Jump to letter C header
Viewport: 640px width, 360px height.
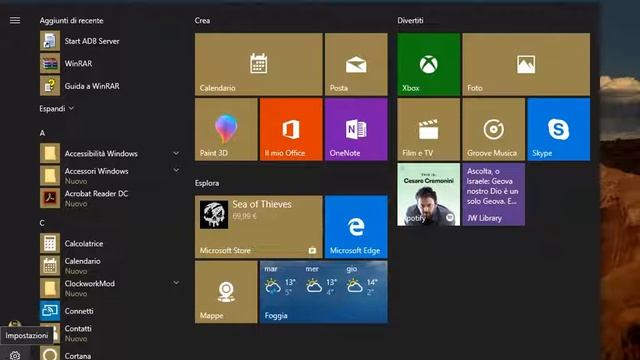[42, 223]
